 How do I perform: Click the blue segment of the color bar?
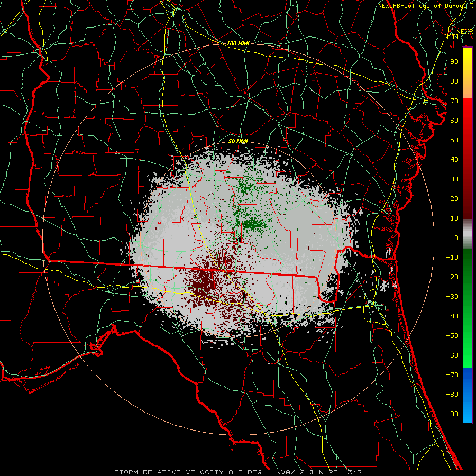467,396
